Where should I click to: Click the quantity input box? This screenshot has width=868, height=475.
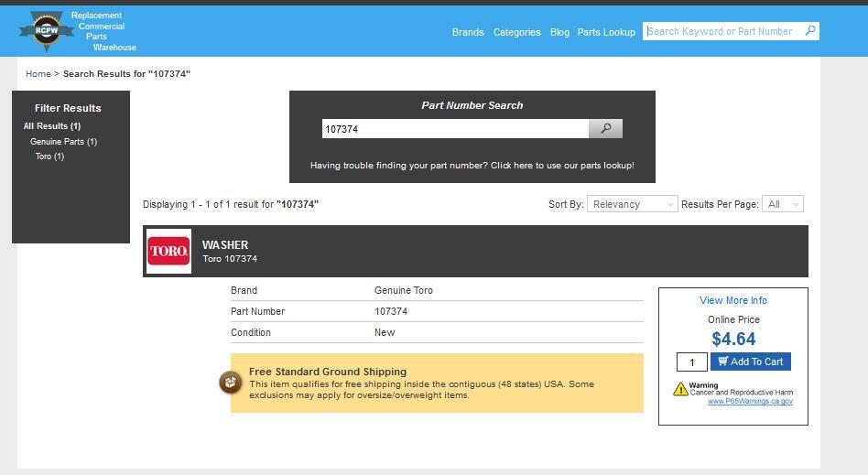pyautogui.click(x=692, y=362)
